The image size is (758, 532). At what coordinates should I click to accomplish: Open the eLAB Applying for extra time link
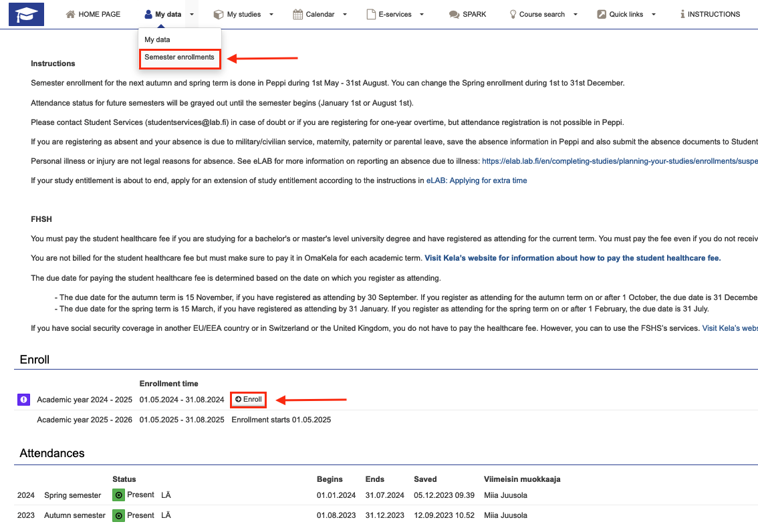(x=477, y=180)
